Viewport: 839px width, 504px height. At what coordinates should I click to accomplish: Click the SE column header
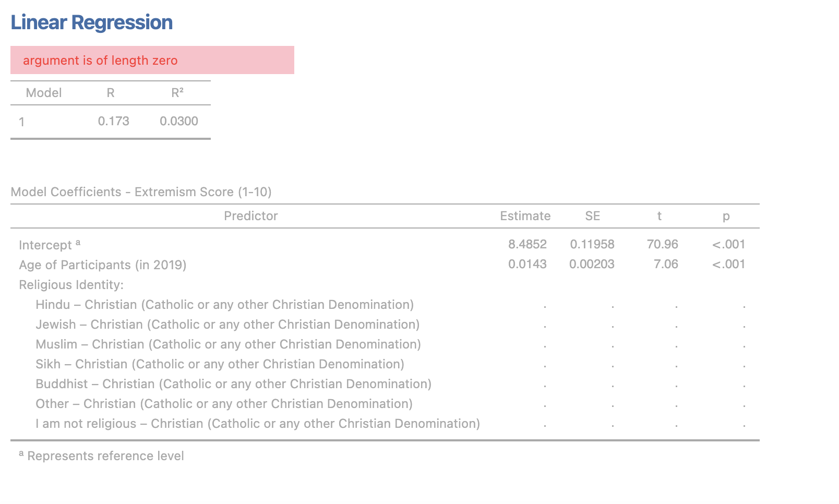[593, 216]
